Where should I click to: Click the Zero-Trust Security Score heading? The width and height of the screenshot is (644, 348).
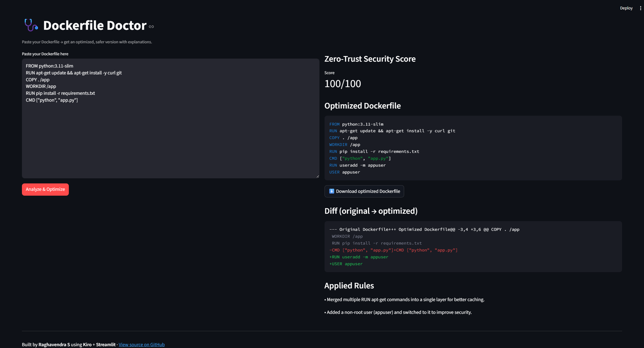point(370,59)
